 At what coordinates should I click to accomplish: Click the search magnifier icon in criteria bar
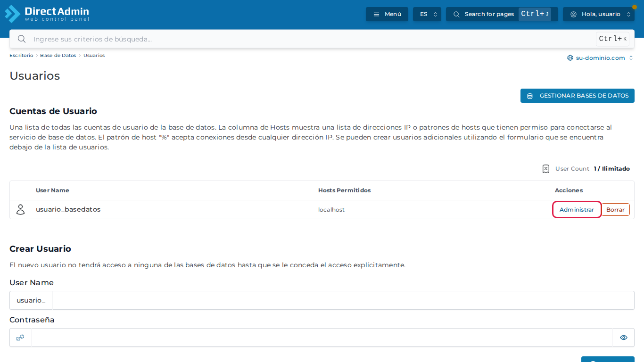(21, 39)
